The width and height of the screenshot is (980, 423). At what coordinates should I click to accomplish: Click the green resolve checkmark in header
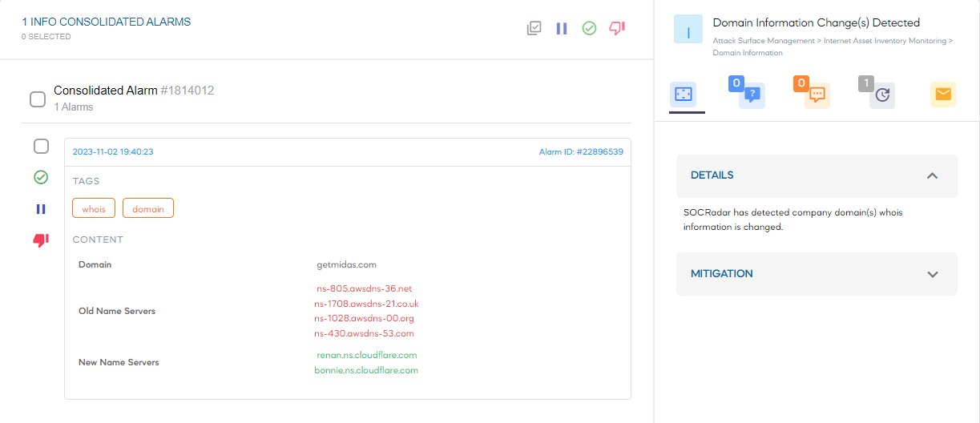tap(589, 28)
